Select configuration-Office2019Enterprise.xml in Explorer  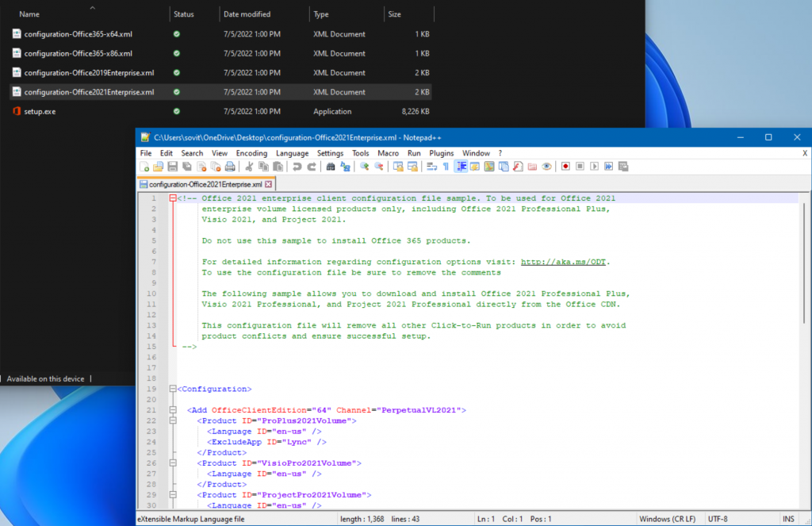coord(220,72)
